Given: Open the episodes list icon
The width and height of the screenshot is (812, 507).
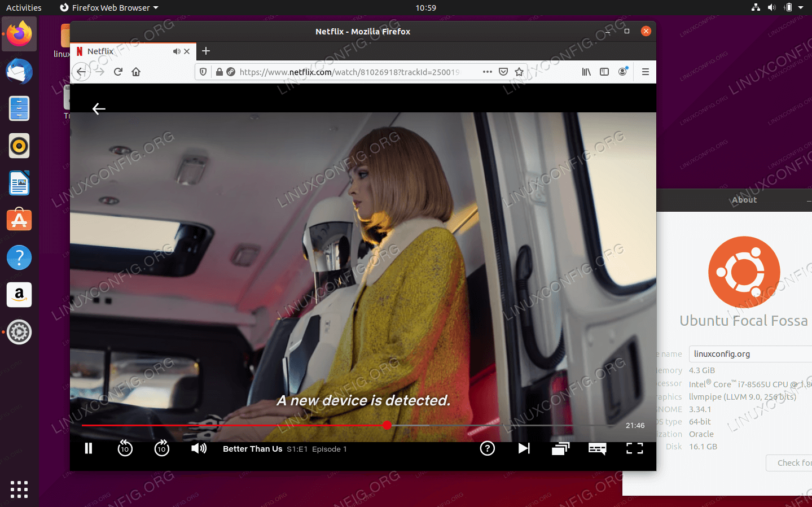Looking at the screenshot, I should 560,448.
